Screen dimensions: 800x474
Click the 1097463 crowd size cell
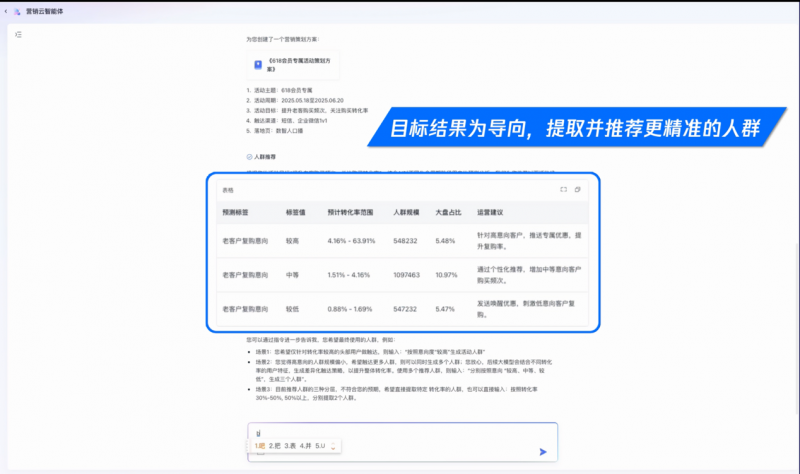pos(407,275)
